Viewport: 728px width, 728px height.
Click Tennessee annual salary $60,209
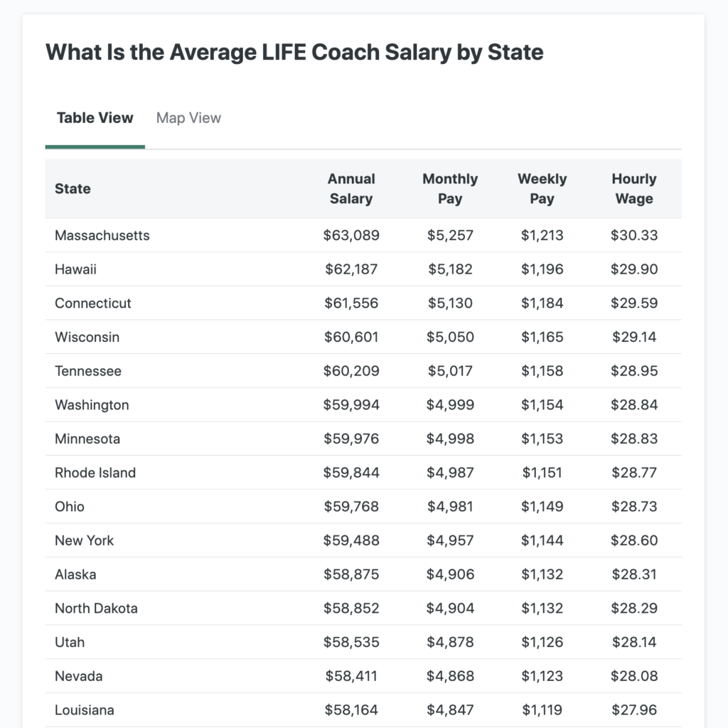pos(352,371)
